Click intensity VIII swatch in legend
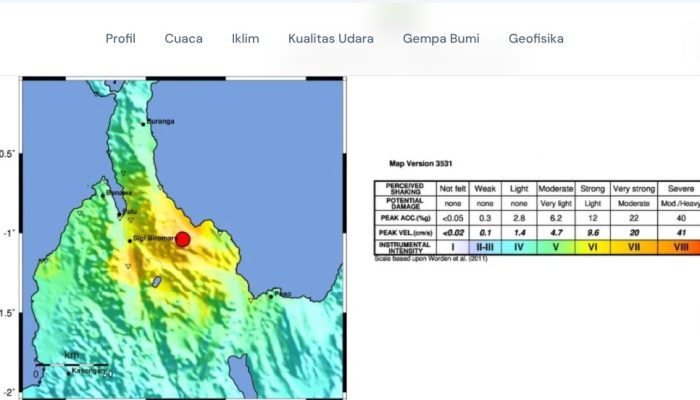Image resolution: width=700 pixels, height=400 pixels. pos(679,247)
